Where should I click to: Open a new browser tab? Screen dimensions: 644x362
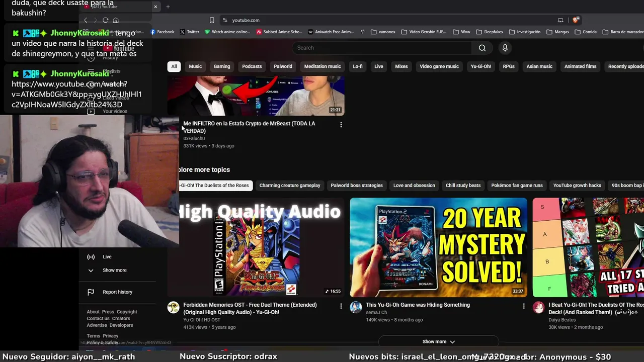click(x=168, y=7)
